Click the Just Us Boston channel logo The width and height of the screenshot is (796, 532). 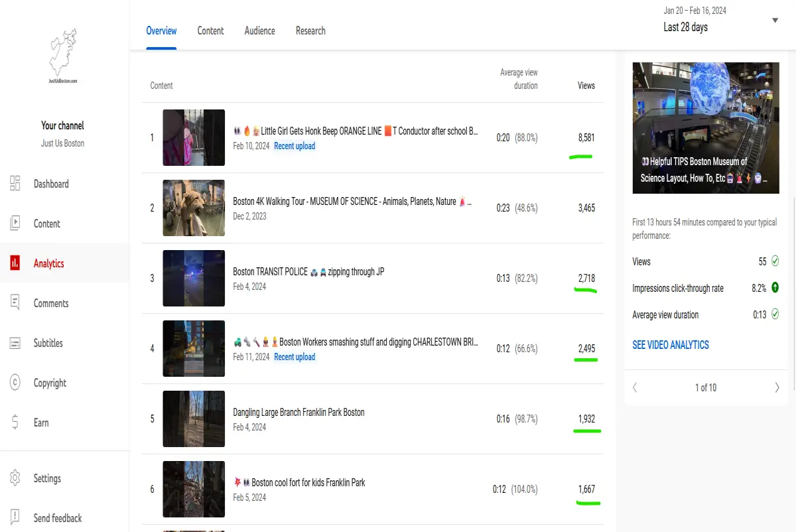pyautogui.click(x=63, y=56)
